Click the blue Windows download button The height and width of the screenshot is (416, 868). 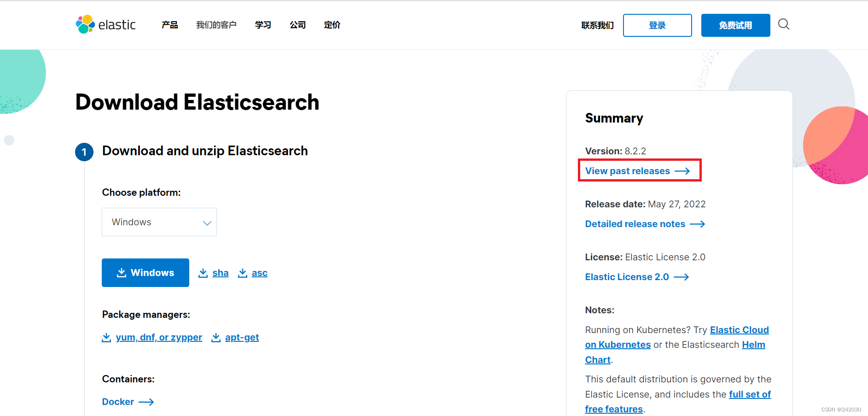(145, 273)
